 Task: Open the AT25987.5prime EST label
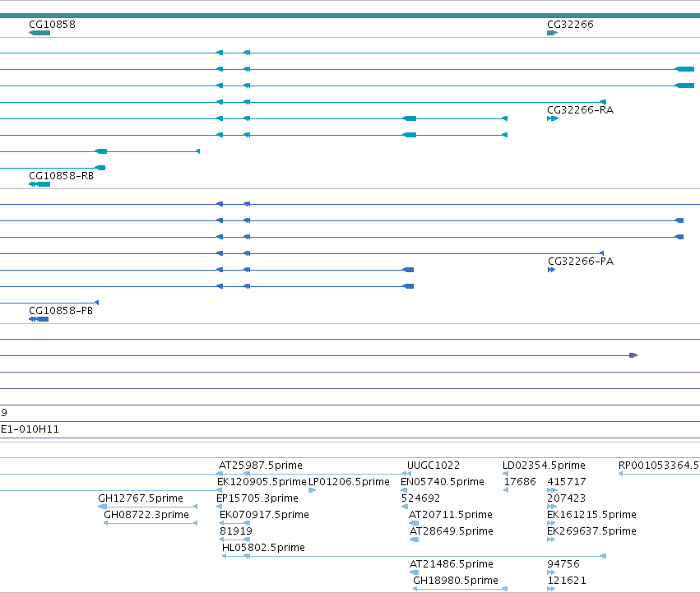click(x=260, y=466)
